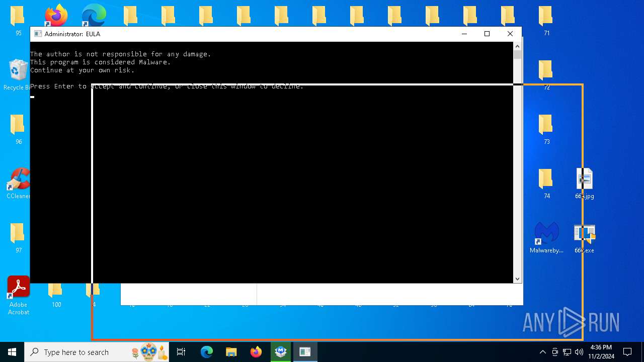Select desktop folder 95
644x362 pixels.
[x=18, y=21]
